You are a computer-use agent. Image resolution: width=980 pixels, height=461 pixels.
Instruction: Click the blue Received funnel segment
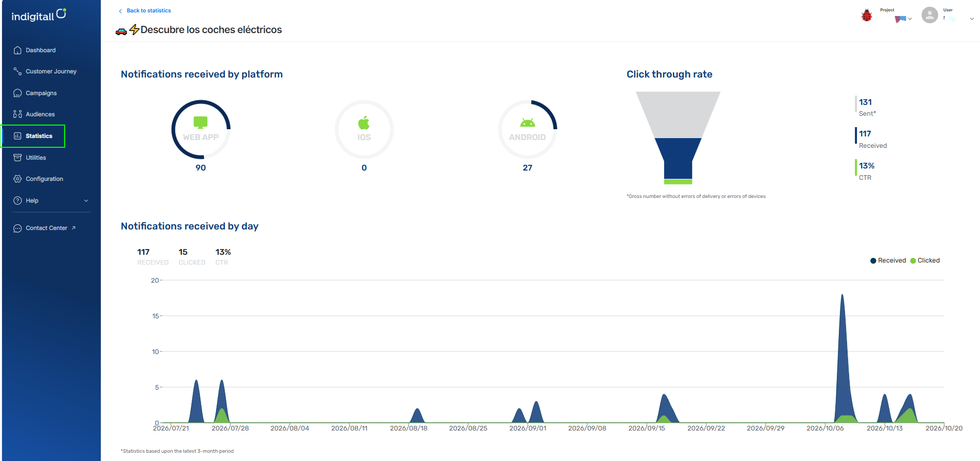pos(678,158)
